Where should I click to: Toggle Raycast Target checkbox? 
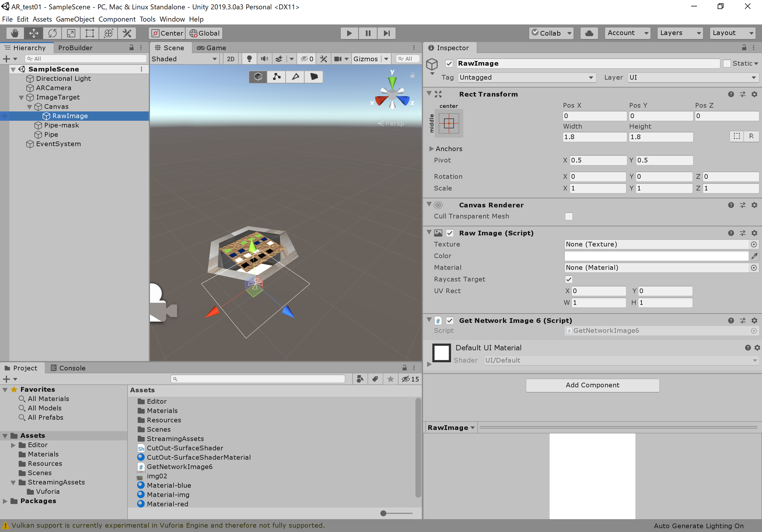[x=569, y=279]
